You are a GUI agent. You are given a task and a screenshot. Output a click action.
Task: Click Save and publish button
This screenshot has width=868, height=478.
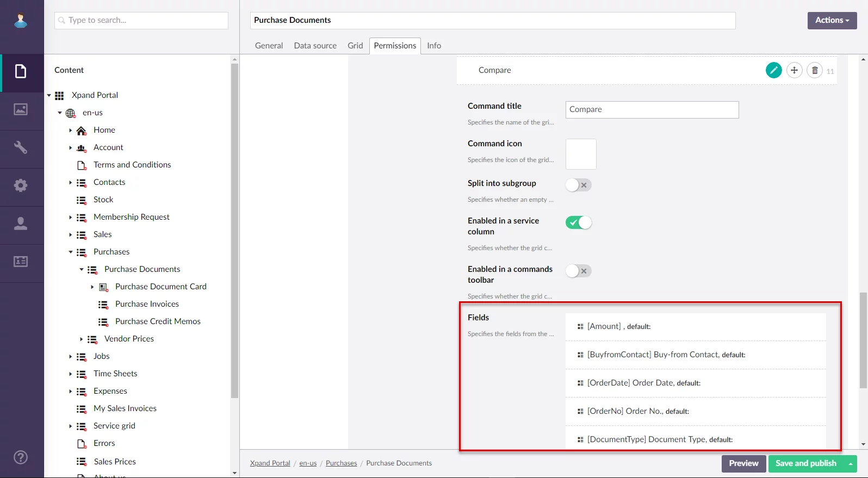(805, 463)
